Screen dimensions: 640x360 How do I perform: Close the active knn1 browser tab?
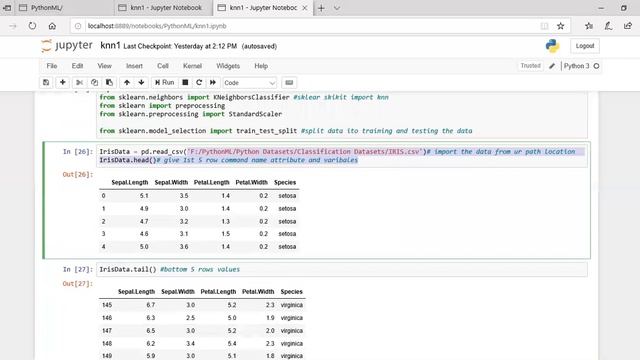point(304,8)
